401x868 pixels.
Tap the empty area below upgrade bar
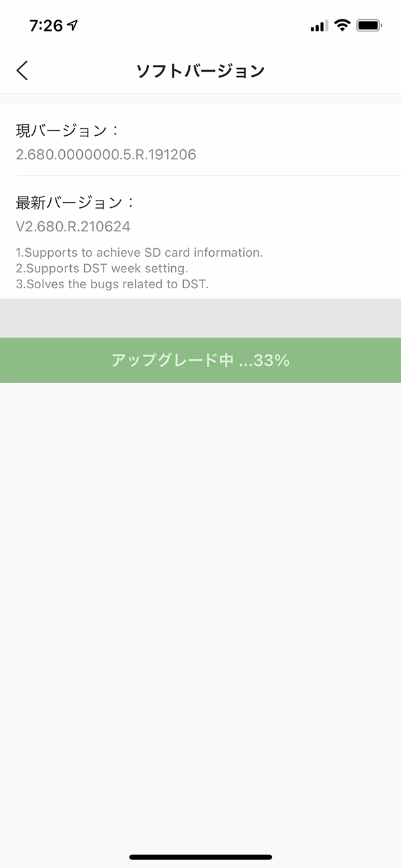click(x=200, y=615)
